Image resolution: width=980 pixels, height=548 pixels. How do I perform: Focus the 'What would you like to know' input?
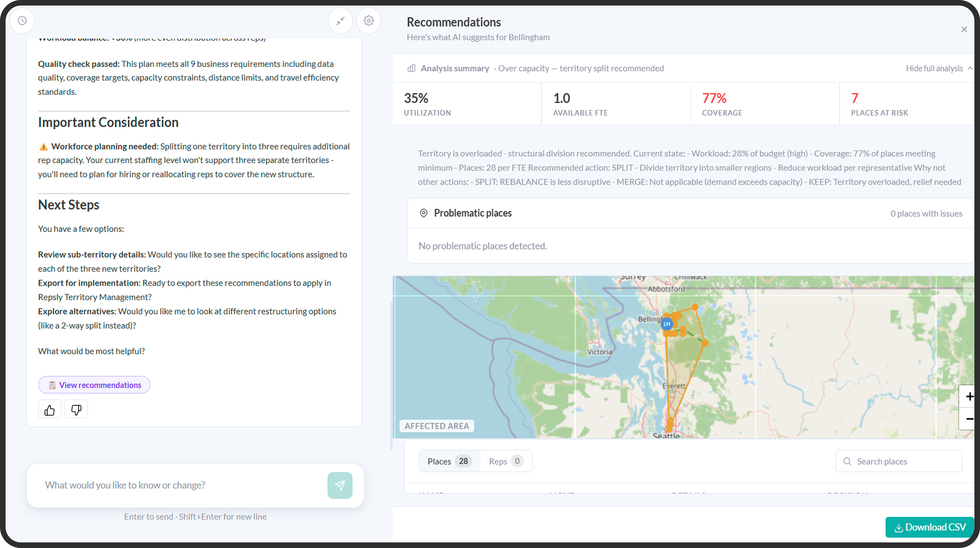click(x=183, y=485)
